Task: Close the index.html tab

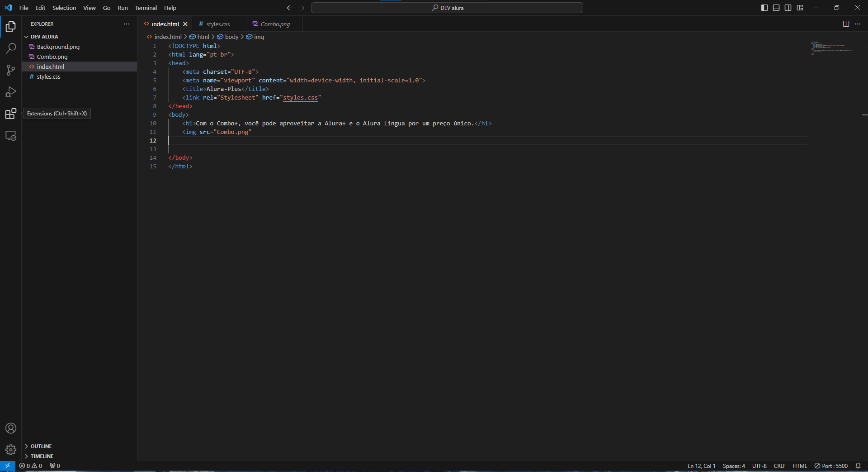Action: [185, 24]
